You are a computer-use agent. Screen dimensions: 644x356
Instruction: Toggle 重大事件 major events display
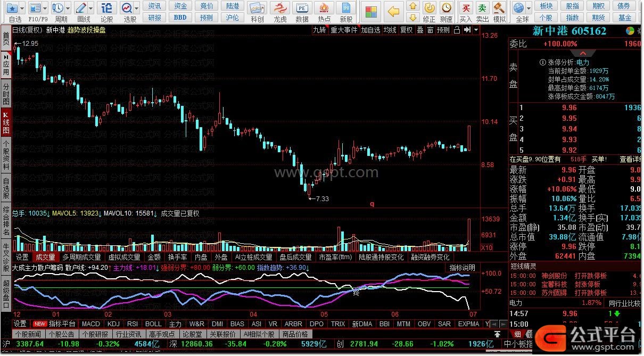point(344,30)
